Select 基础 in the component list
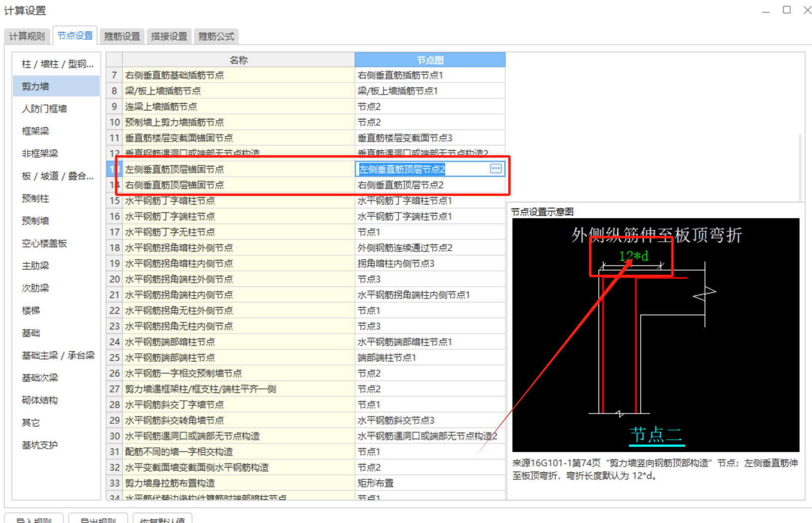Screen dimensions: 812x523 pos(57,333)
